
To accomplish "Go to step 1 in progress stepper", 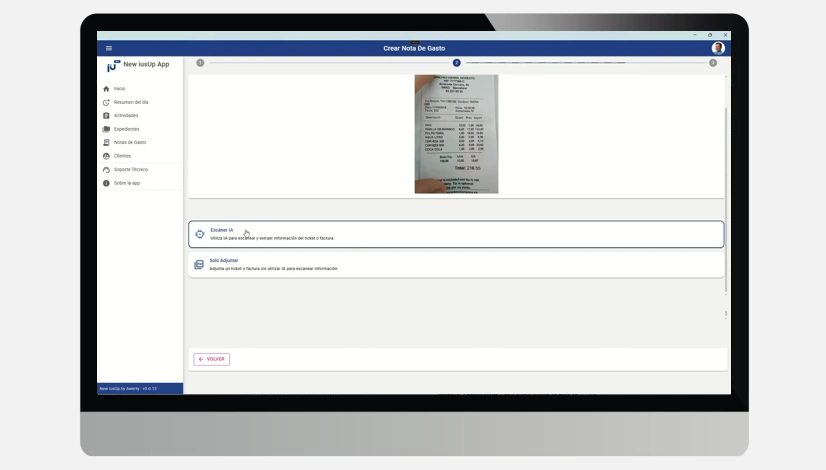I will click(x=200, y=63).
